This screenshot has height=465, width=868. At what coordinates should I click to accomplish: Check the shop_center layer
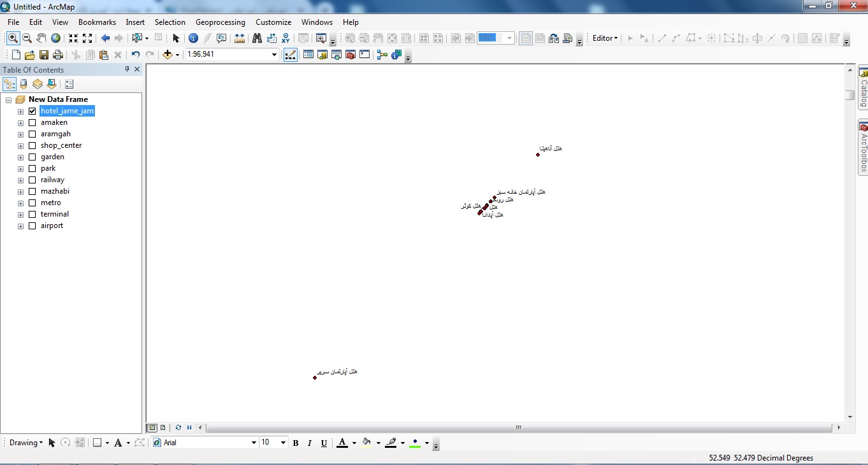33,145
